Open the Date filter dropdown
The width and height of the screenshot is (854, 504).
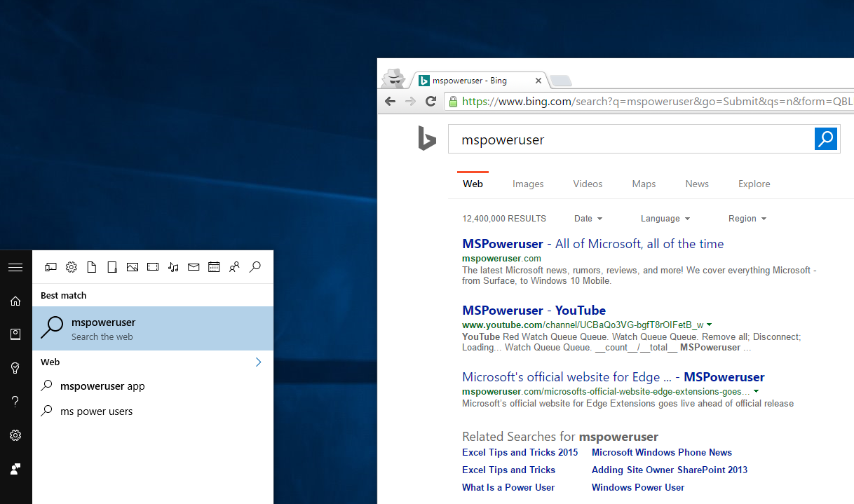click(588, 219)
